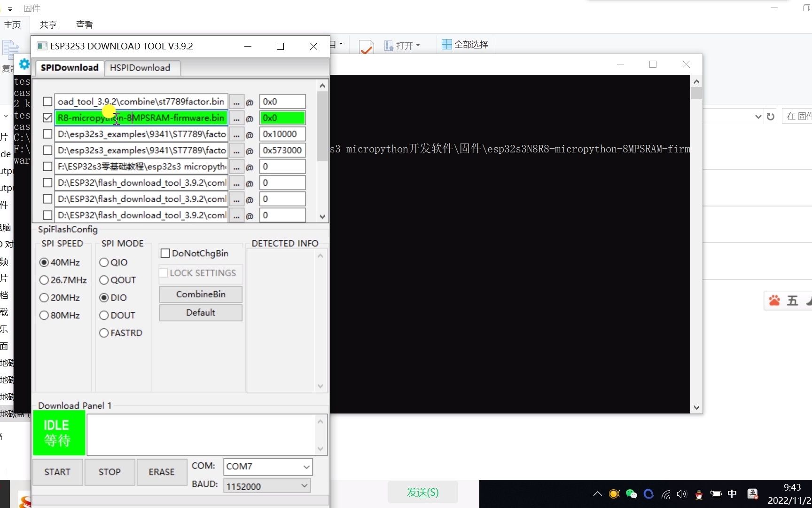Enable the F:\ESP32s3 micropython file row checkbox
Viewport: 812px width, 508px height.
[x=47, y=167]
